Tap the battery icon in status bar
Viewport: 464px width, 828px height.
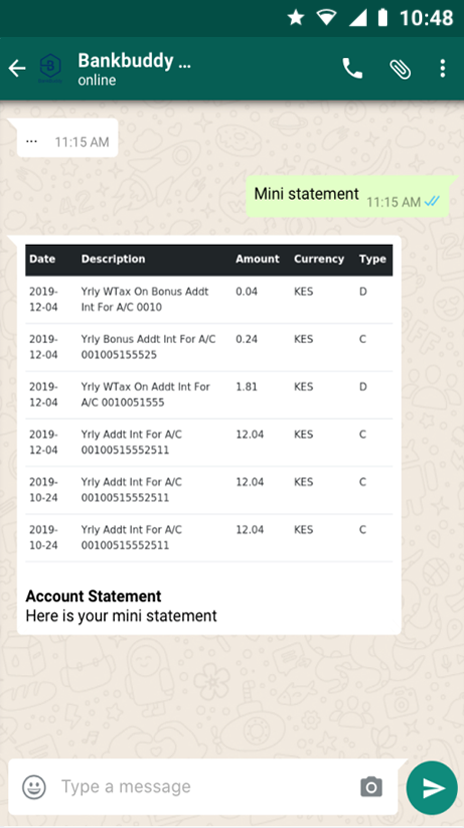(x=382, y=18)
